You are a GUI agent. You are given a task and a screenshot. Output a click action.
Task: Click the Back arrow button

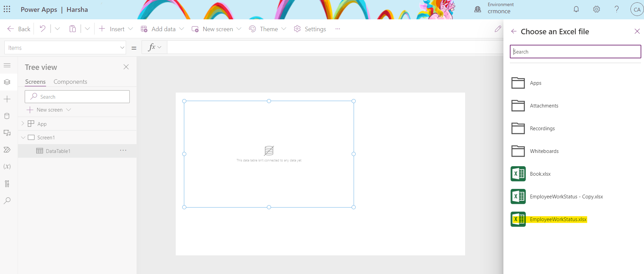pos(19,29)
